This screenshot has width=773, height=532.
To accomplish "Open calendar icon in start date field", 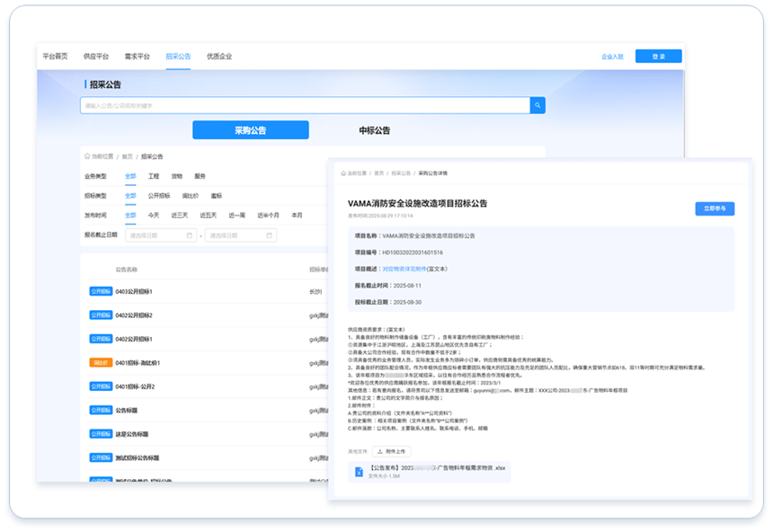I will (x=190, y=235).
